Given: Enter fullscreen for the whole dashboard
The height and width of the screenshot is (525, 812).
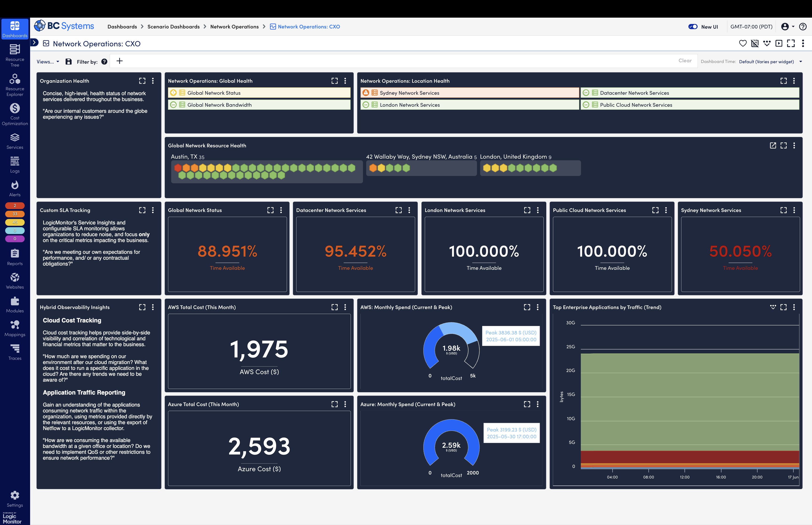Looking at the screenshot, I should coord(791,43).
